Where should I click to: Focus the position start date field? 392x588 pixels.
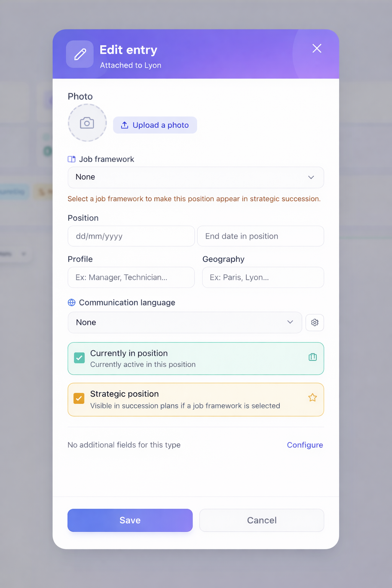[x=131, y=236]
